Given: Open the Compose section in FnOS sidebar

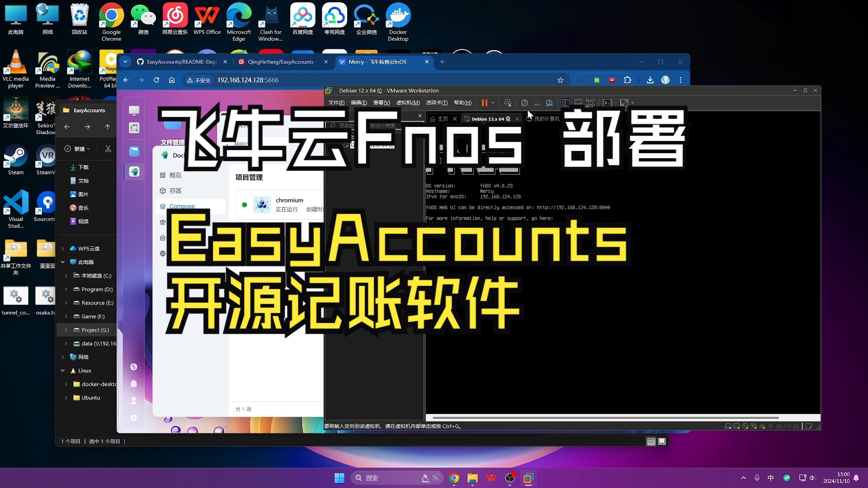Looking at the screenshot, I should 182,206.
